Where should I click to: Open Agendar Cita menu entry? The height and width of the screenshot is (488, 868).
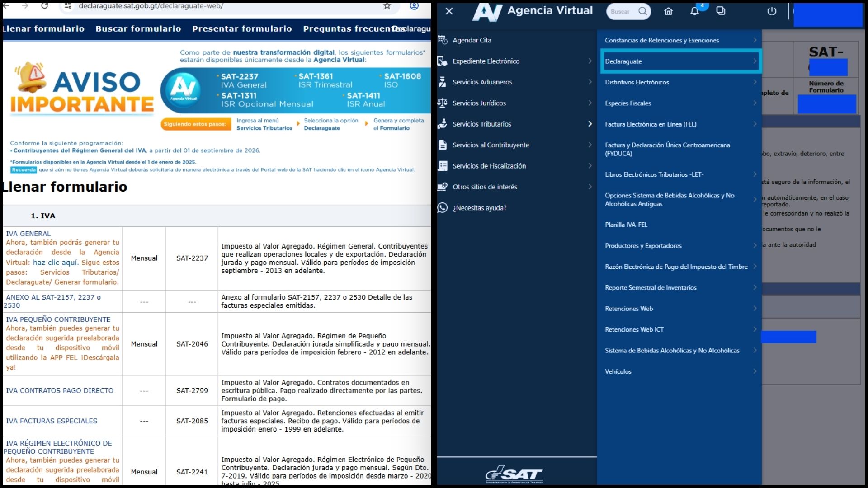coord(472,40)
